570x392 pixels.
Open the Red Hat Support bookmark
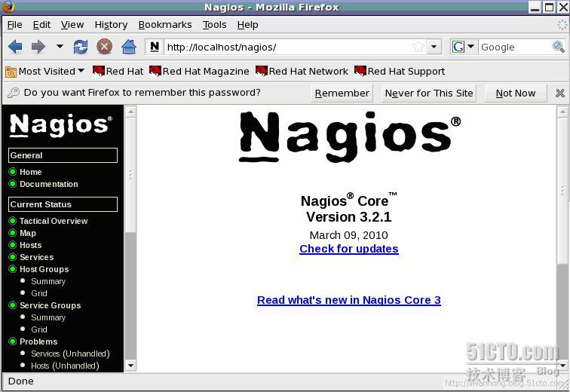pyautogui.click(x=400, y=72)
